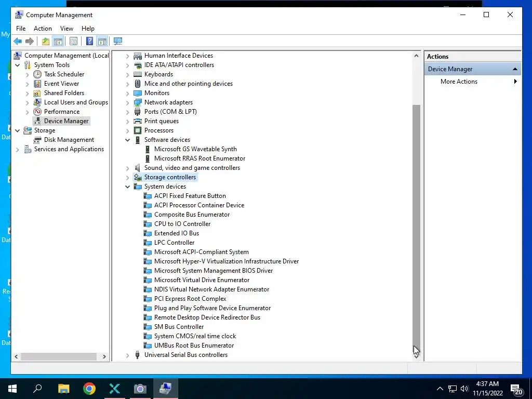
Task: Show hidden system tray icons
Action: pos(440,389)
